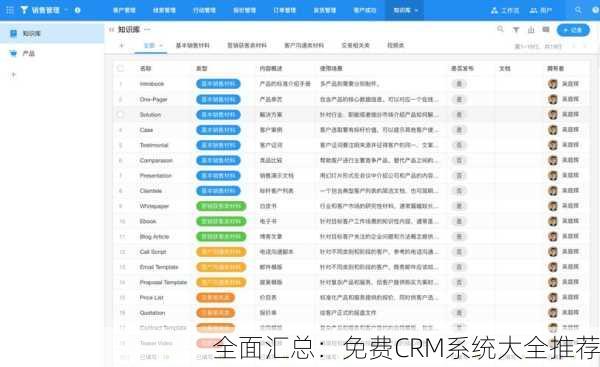Open the record named Comparison
600x367 pixels.
156,160
